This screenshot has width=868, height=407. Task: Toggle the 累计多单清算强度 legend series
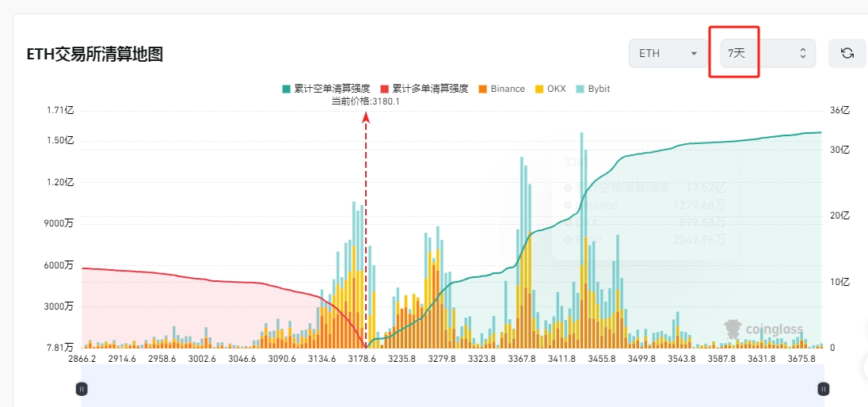(x=424, y=89)
